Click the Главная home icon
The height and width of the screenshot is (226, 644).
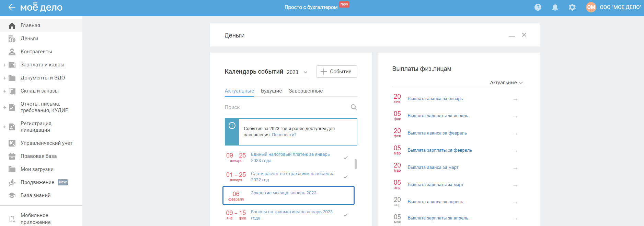[12, 26]
